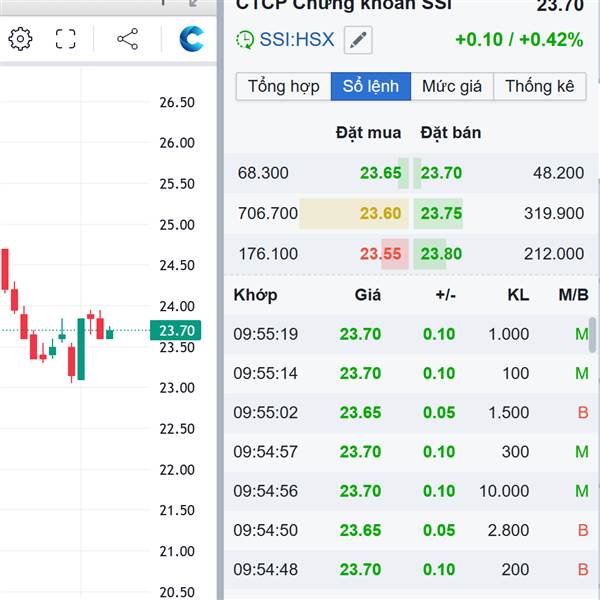Click the M/B column header

point(573,295)
